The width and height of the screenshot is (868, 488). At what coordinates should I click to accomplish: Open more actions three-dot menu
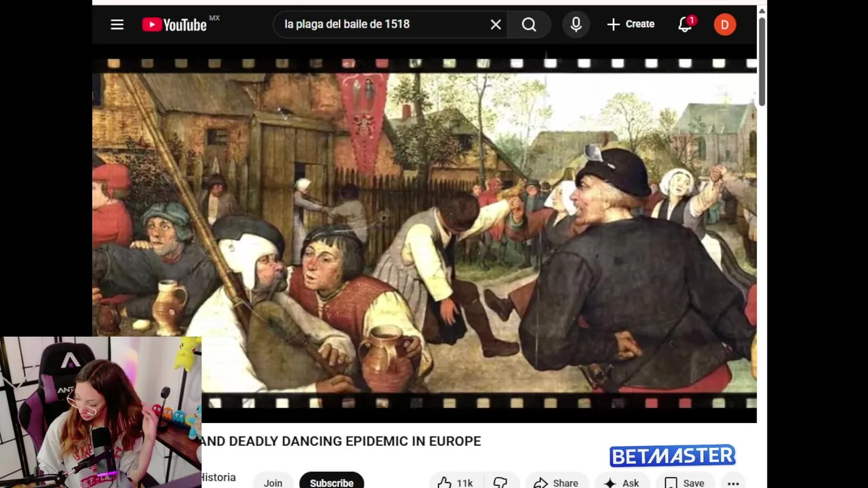(x=733, y=483)
